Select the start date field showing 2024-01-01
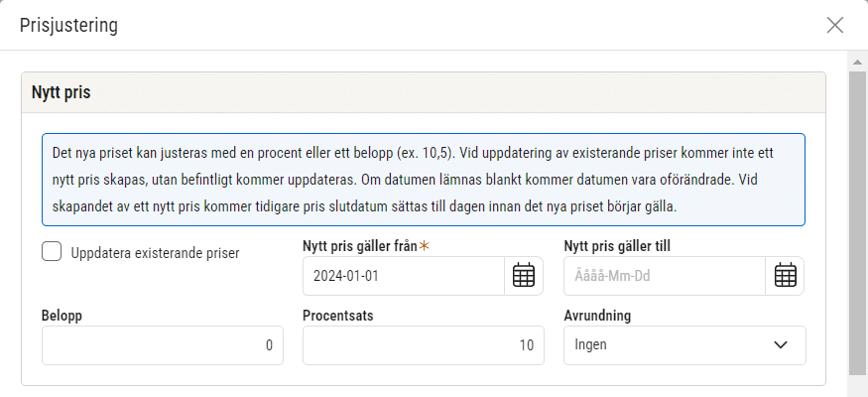This screenshot has height=397, width=868. tap(404, 276)
